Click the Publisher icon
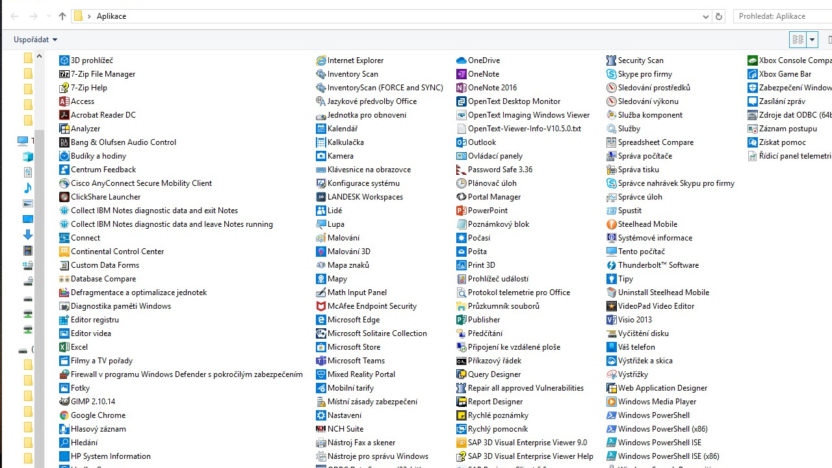 coord(461,320)
